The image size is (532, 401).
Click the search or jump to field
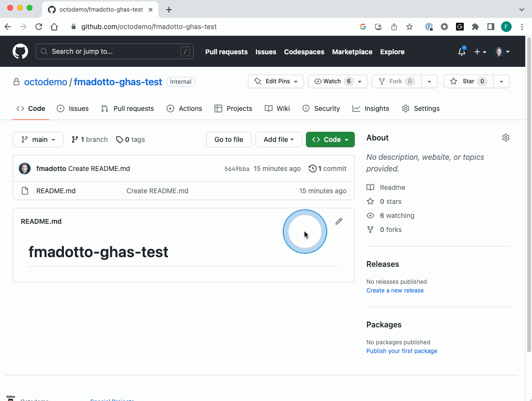115,51
